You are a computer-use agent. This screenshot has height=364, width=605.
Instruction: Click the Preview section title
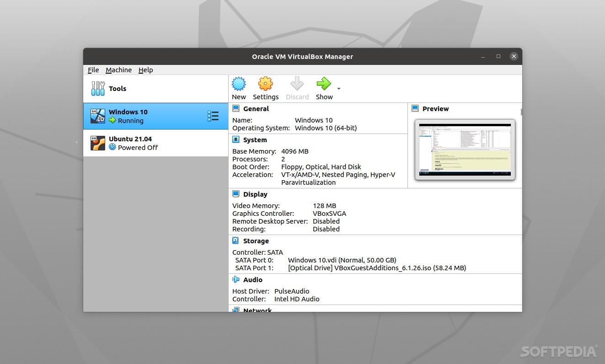tap(435, 109)
